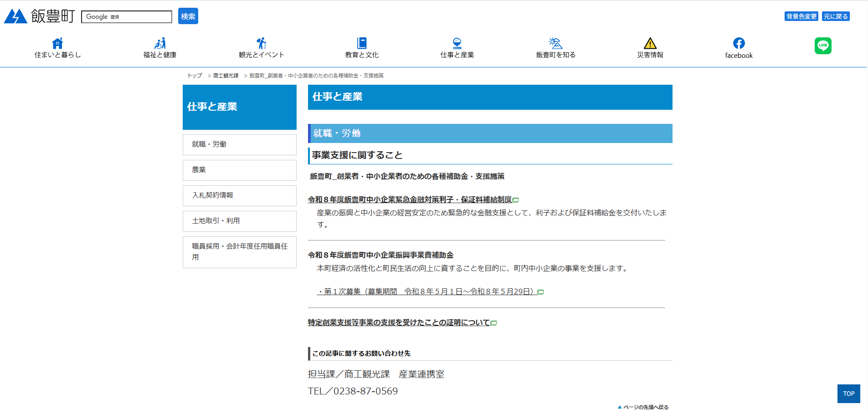This screenshot has width=868, height=414.
Task: Click the external-link icon after 保証料補給制度
Action: [x=516, y=200]
